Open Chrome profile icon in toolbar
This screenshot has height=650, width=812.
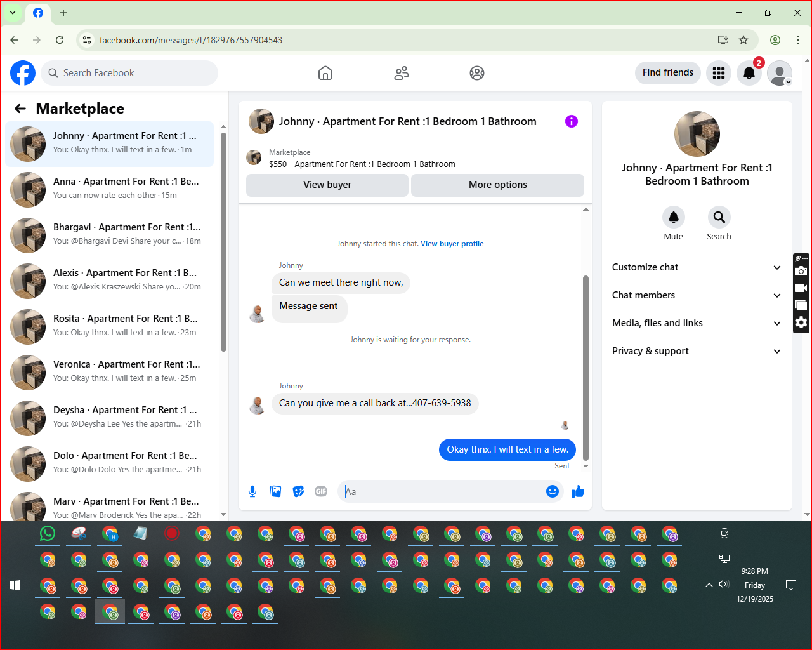(775, 40)
